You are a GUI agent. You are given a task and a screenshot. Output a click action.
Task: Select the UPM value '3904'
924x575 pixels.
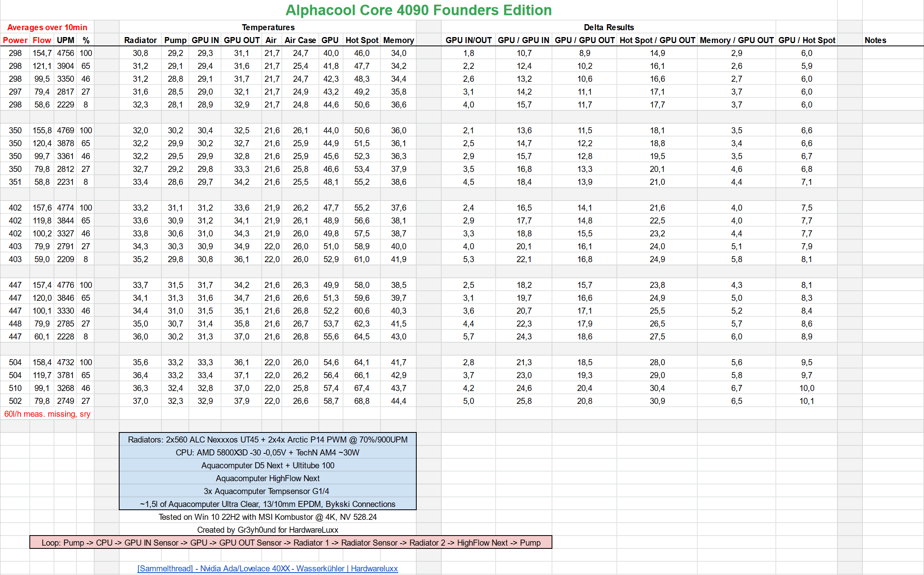(65, 66)
